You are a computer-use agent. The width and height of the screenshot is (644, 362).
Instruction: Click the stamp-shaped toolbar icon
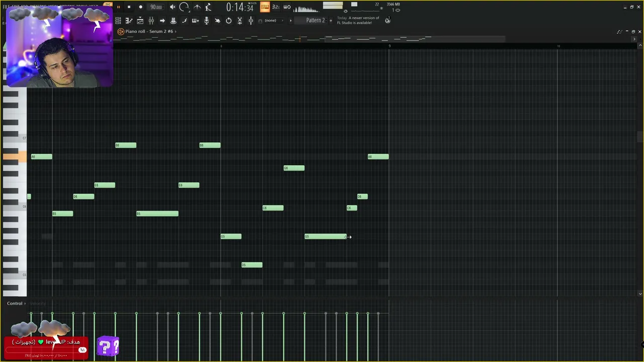point(173,21)
